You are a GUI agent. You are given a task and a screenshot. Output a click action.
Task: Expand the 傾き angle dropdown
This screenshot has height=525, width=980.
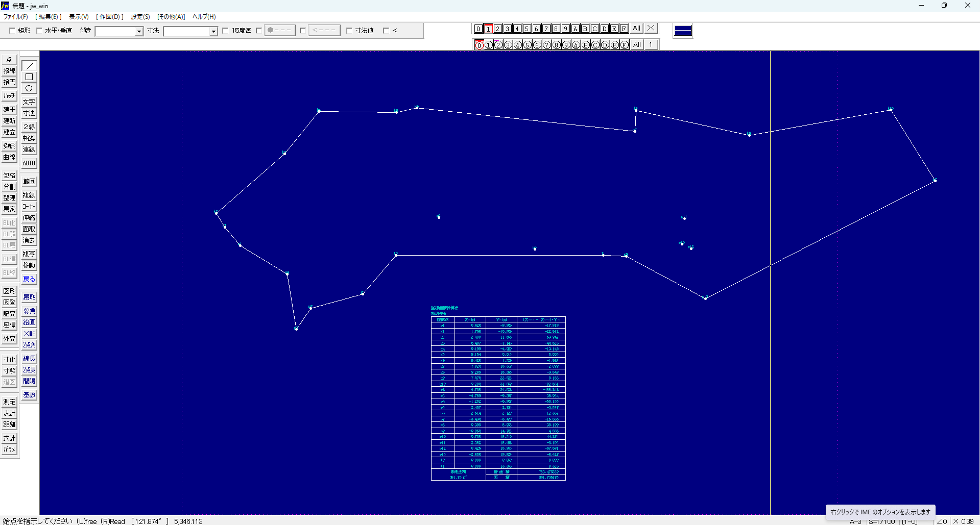pos(138,32)
